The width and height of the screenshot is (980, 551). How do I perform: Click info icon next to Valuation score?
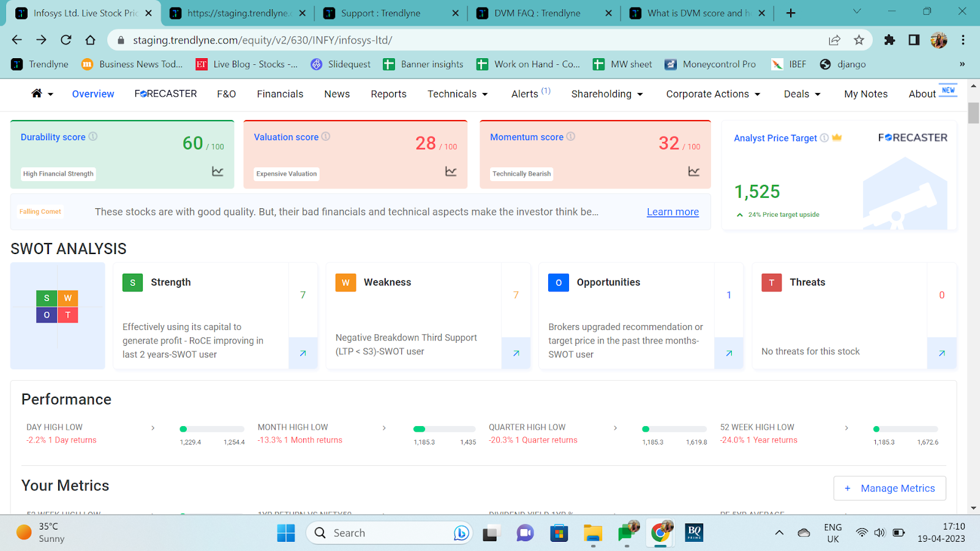326,137
